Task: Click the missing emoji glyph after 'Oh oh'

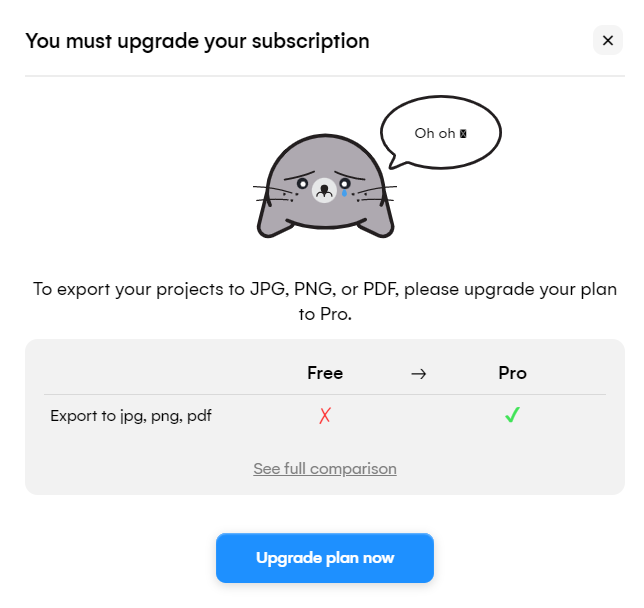Action: 463,134
